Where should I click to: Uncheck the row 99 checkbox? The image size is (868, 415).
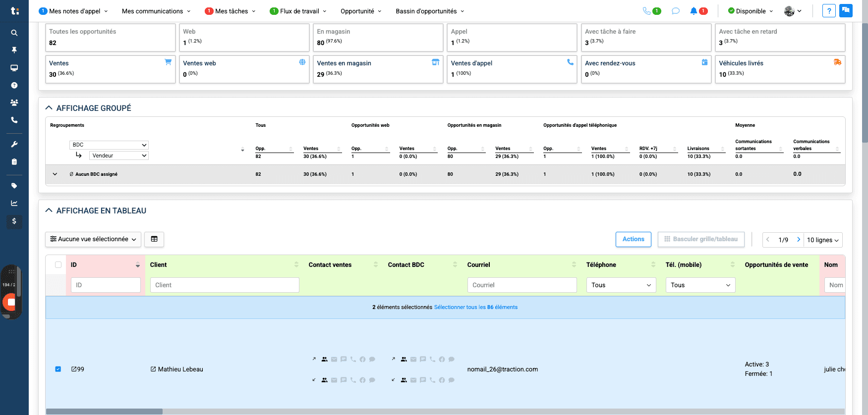[58, 369]
